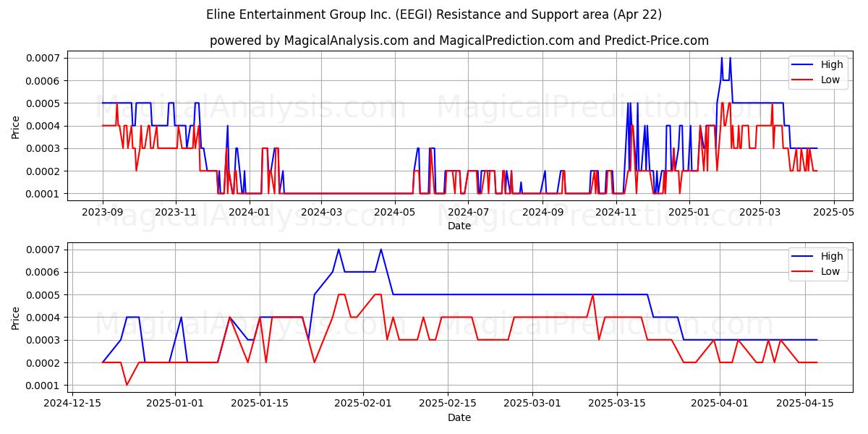Click the 'powered by MagicalAnalysis.com' subtitle line

[459, 41]
